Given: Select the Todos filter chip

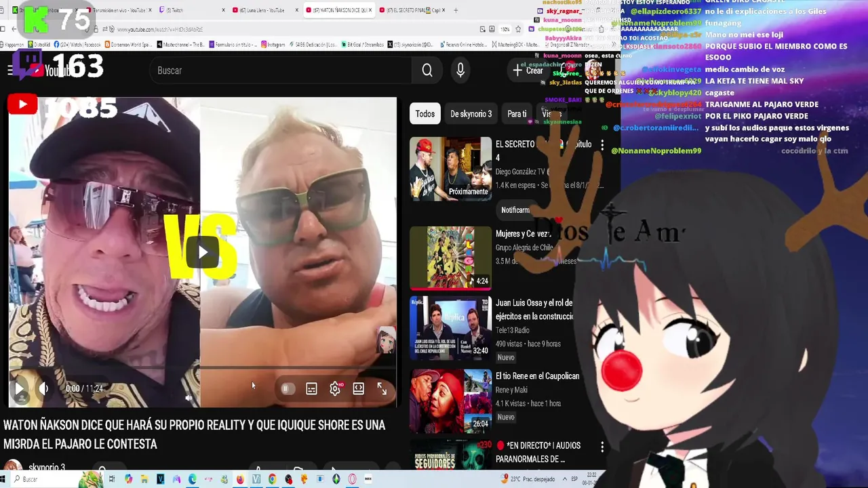Looking at the screenshot, I should [425, 114].
